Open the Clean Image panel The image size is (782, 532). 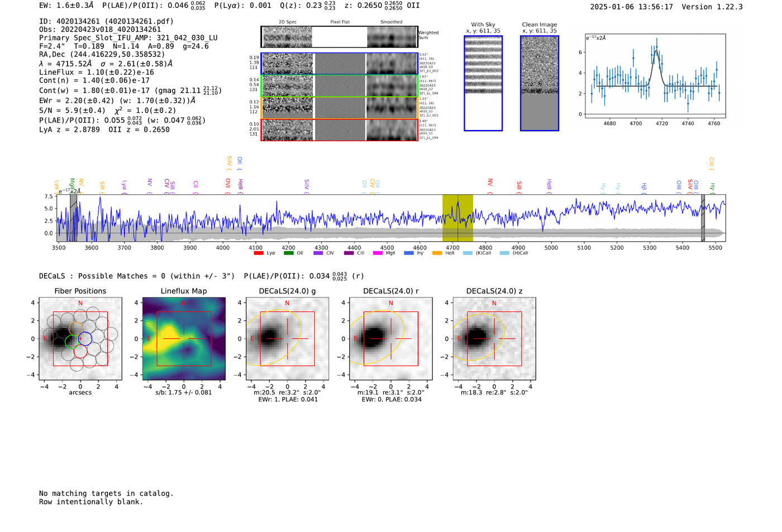(x=540, y=83)
